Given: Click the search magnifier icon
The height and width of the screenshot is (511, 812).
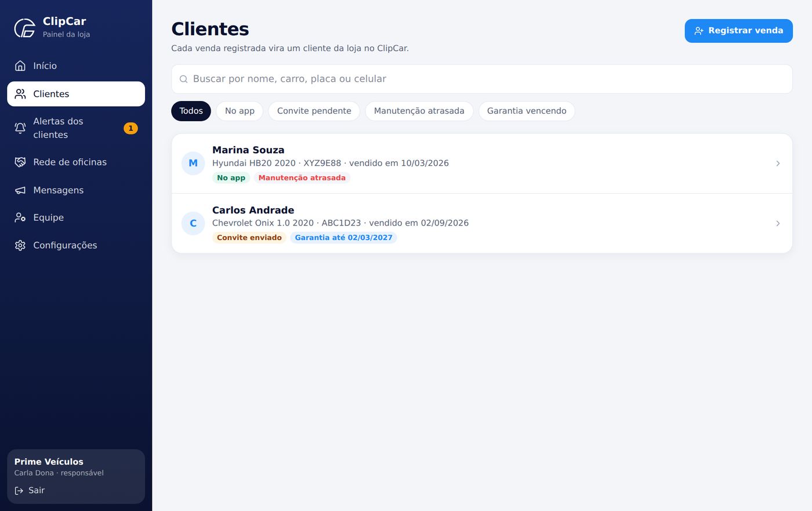Looking at the screenshot, I should pos(184,79).
